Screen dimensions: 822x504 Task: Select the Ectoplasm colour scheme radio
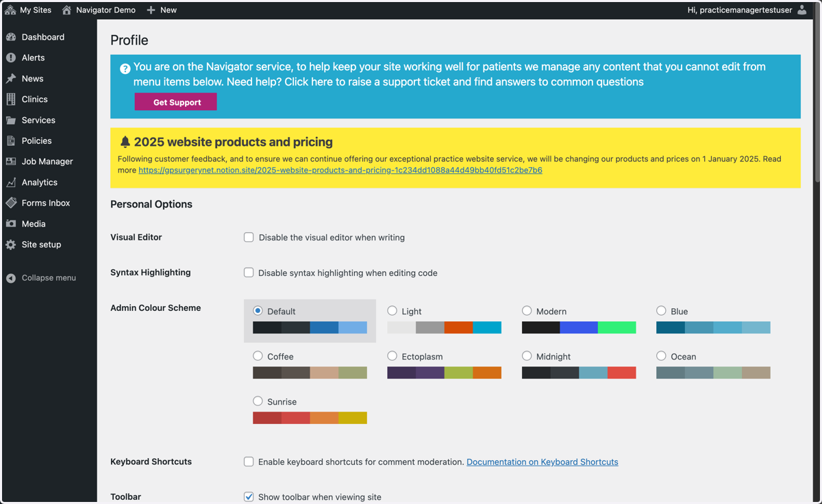click(392, 356)
